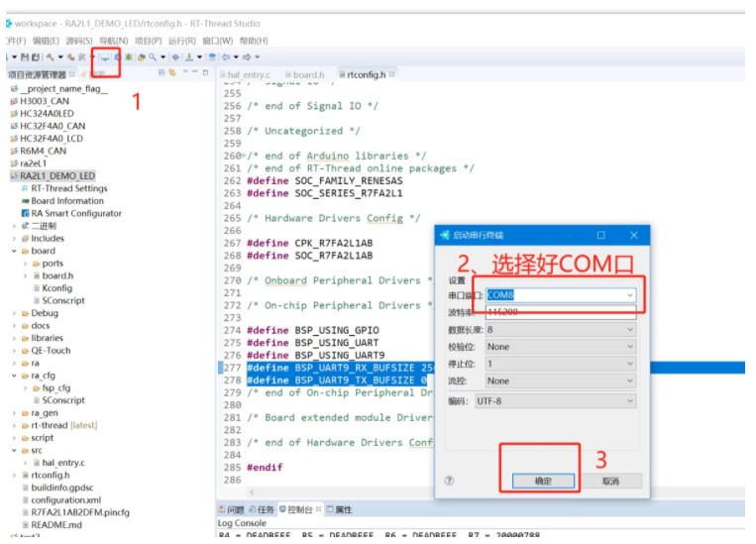This screenshot has width=756, height=544.
Task: Open the 编辑(E) menu
Action: coord(46,41)
